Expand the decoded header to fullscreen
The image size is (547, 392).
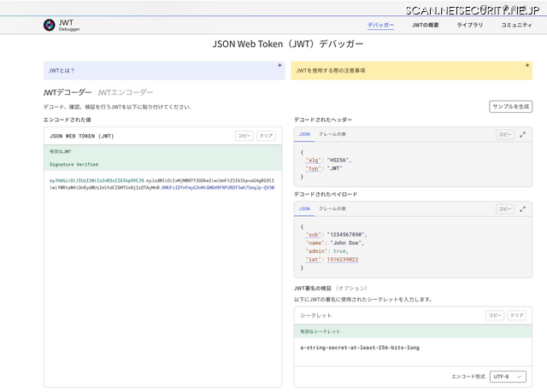coord(523,135)
